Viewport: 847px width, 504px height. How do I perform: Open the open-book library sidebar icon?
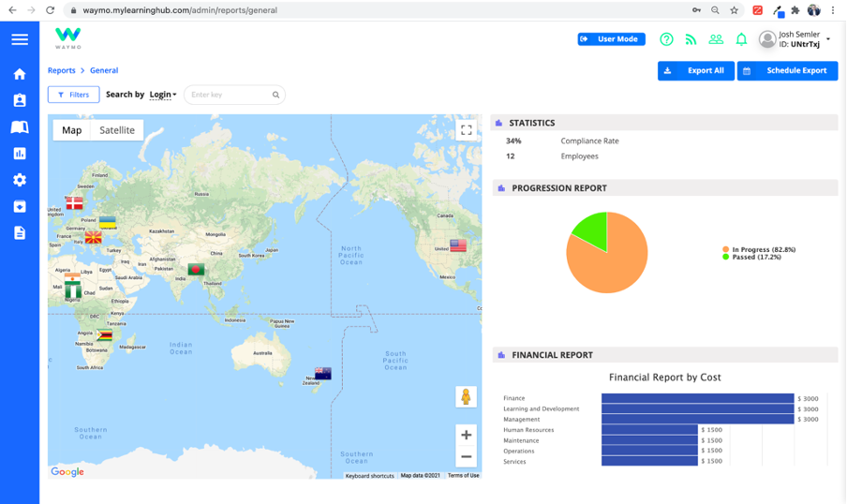click(x=20, y=127)
